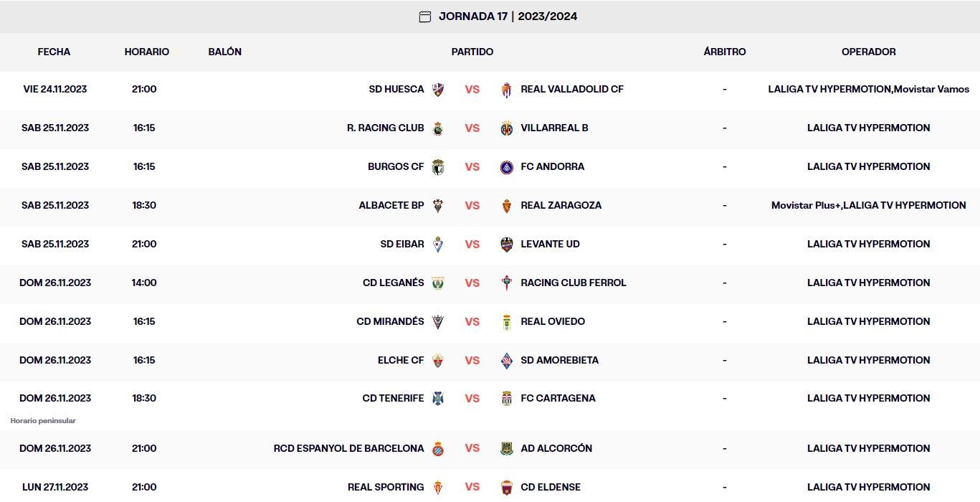Select the SD Huesca club crest

(x=439, y=89)
